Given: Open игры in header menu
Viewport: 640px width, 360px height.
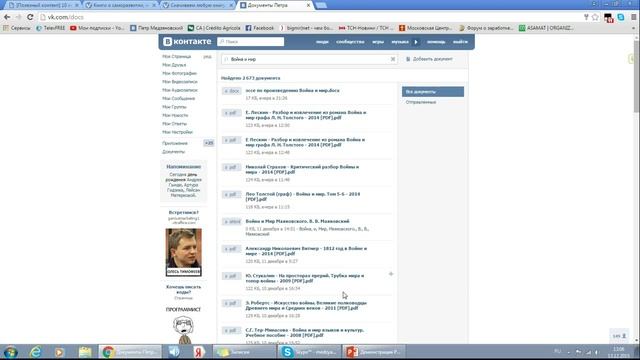Looking at the screenshot, I should (x=378, y=42).
